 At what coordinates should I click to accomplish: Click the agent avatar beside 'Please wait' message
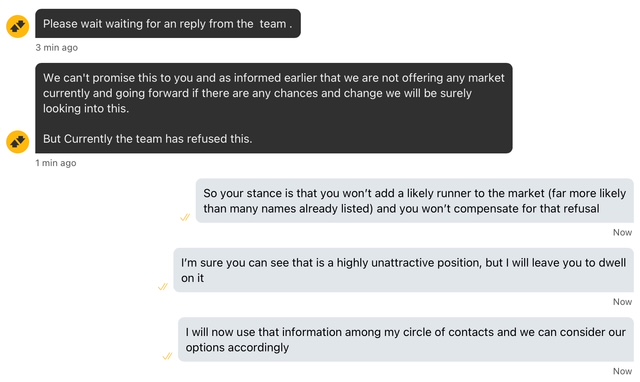tap(18, 27)
